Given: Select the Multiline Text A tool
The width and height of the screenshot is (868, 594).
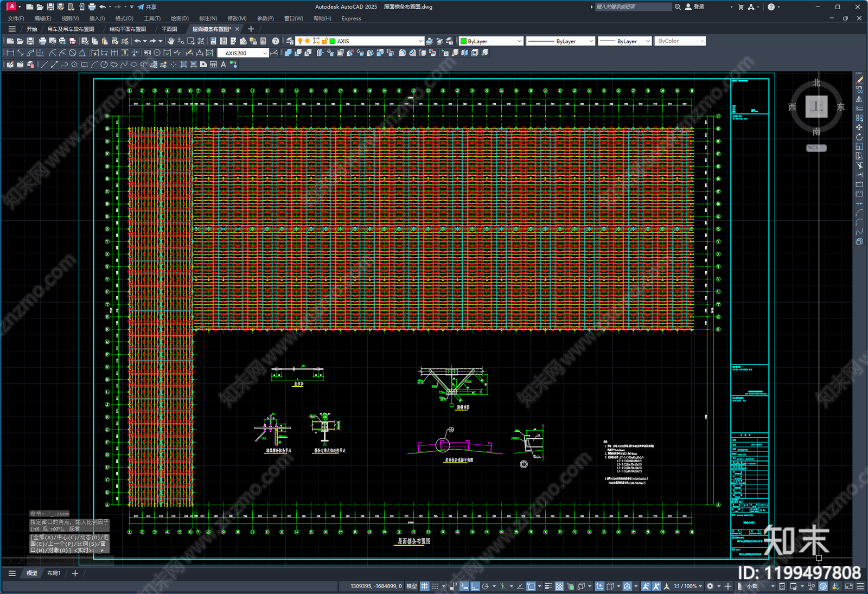Looking at the screenshot, I should tap(223, 64).
